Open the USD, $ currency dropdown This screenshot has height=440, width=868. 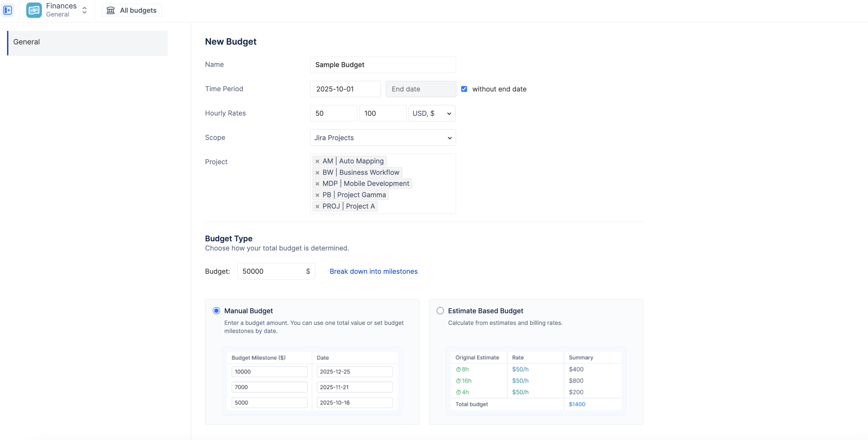pos(432,113)
